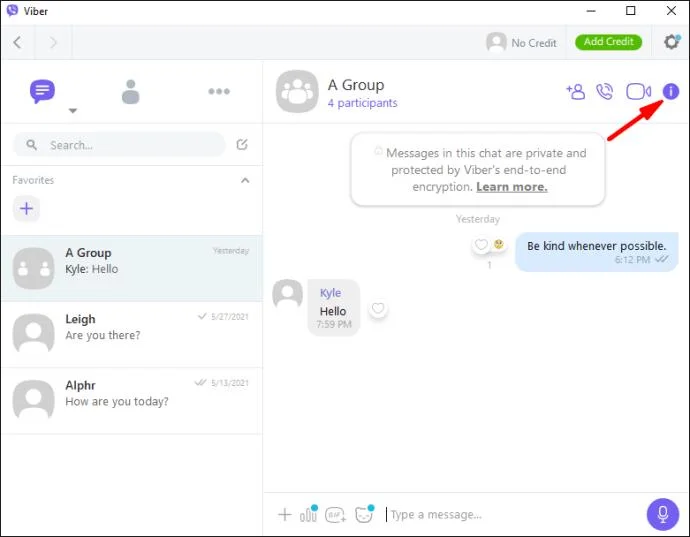Like the 'Be kind whenever possible' message

[x=481, y=244]
